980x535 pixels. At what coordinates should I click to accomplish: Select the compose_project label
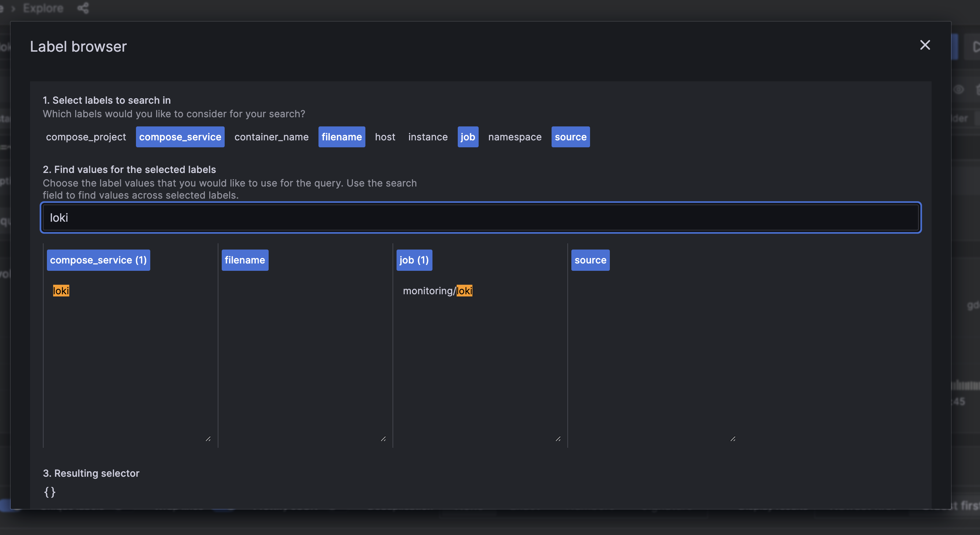point(86,137)
